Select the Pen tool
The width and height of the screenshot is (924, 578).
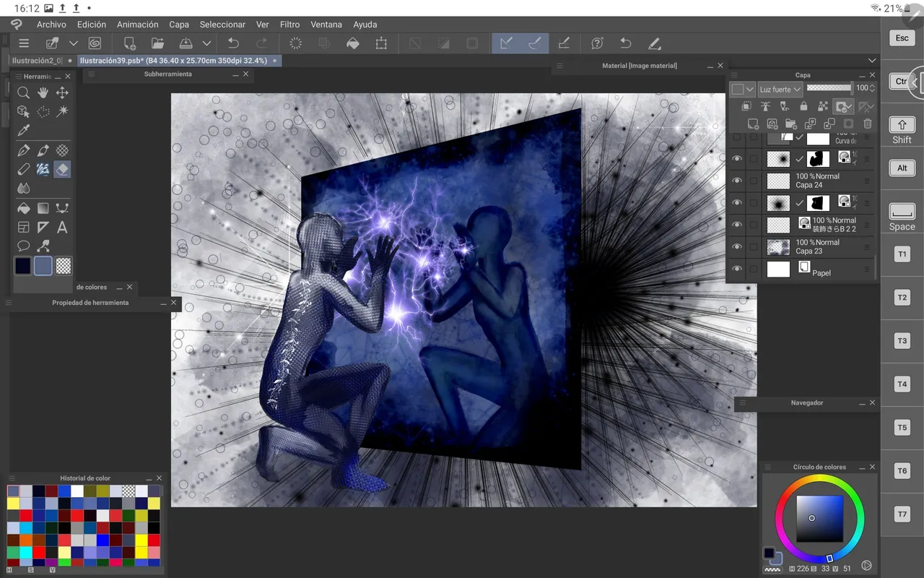tap(24, 150)
